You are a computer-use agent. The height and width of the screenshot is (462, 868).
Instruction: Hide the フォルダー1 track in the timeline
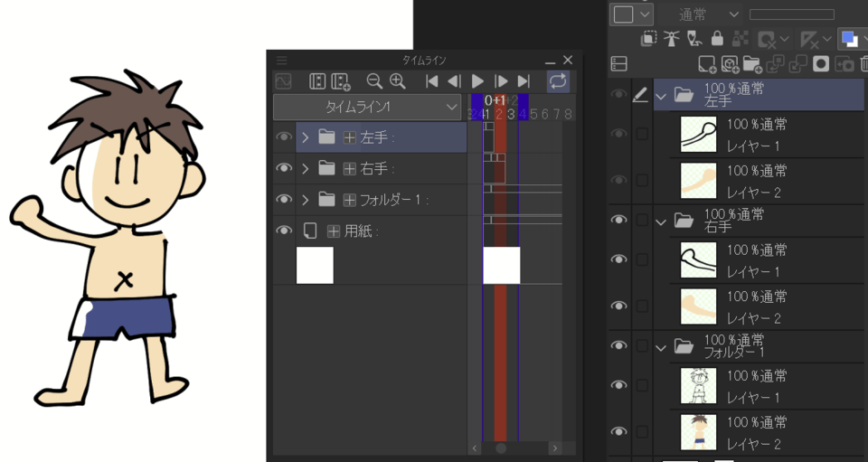point(284,199)
